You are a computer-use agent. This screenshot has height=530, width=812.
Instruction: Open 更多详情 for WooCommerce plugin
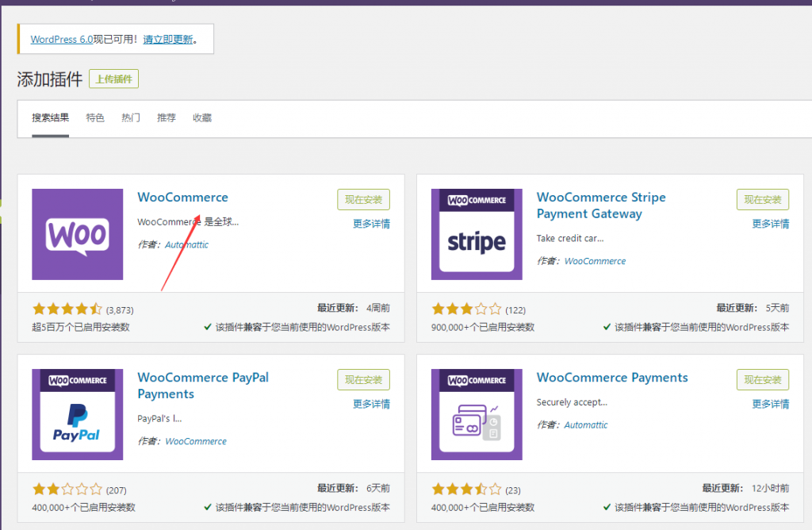coord(371,224)
